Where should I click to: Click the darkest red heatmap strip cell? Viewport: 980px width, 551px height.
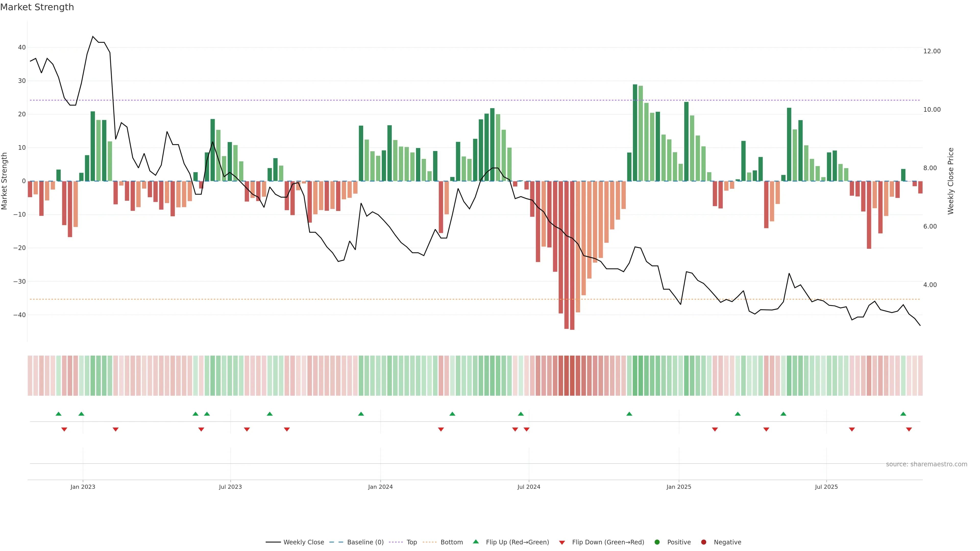click(572, 375)
